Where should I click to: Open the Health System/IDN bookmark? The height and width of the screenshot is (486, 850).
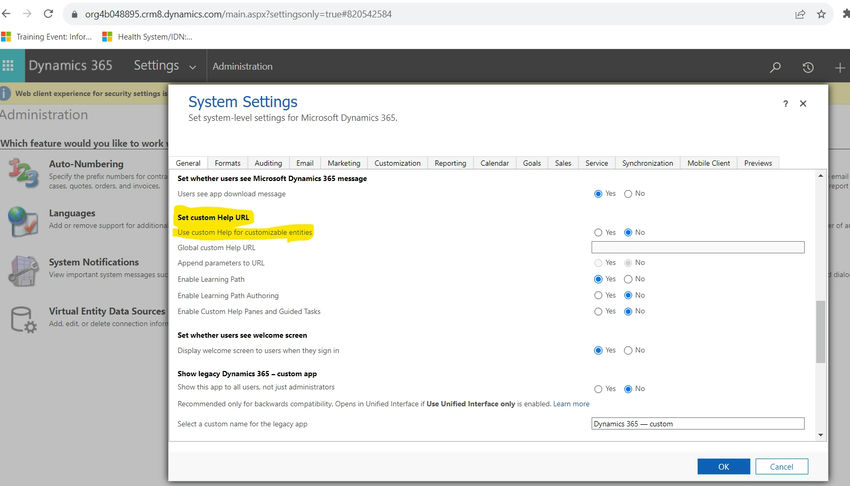[x=148, y=37]
